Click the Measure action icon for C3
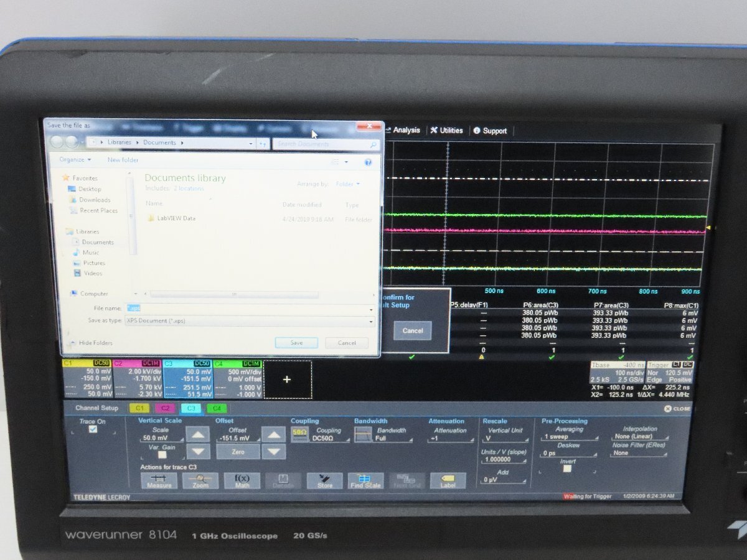This screenshot has height=560, width=747. [159, 480]
